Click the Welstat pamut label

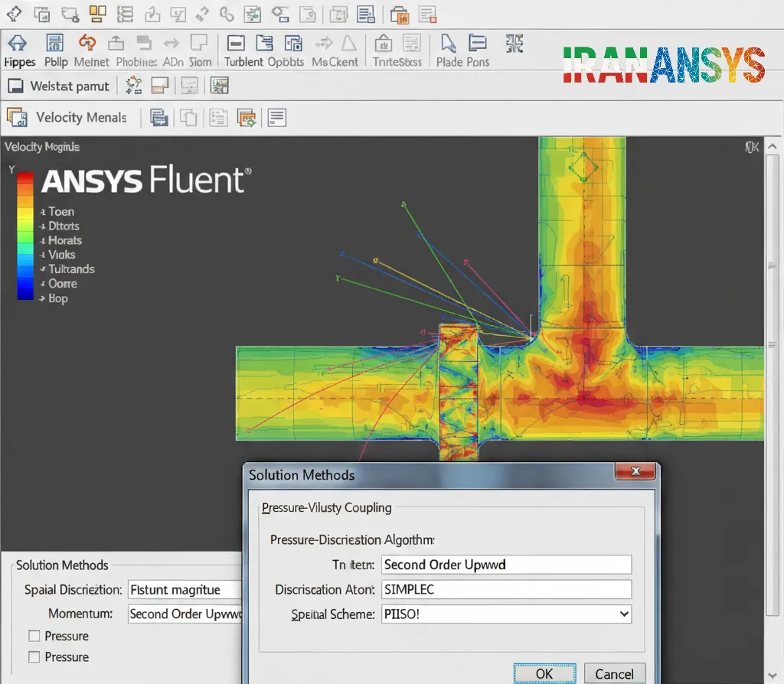coord(70,86)
